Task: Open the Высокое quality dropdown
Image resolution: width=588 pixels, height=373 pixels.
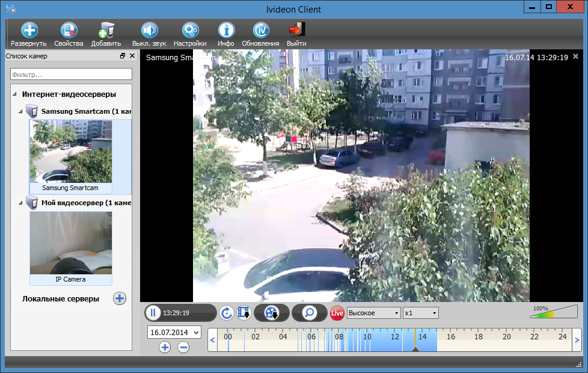Action: coord(373,313)
